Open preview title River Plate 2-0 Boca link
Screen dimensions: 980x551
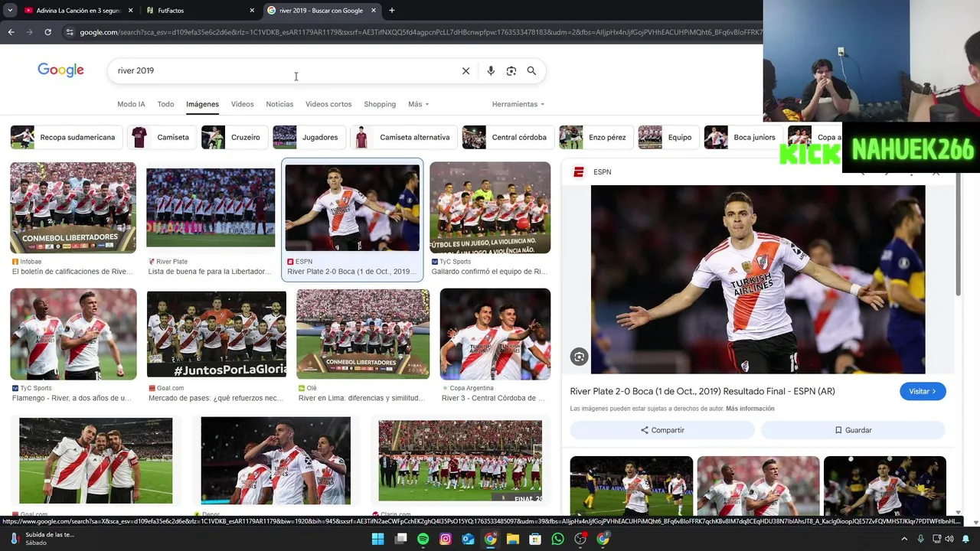coord(702,391)
